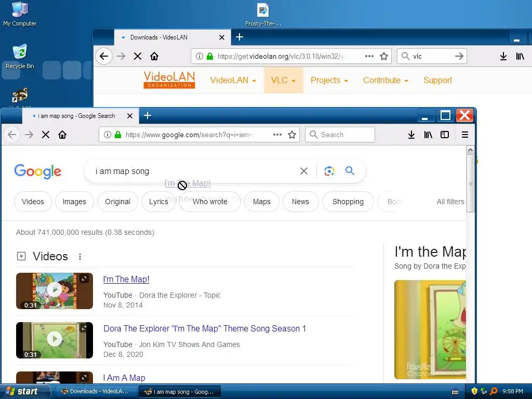Filter results by Images chip
The image size is (532, 399).
[74, 202]
